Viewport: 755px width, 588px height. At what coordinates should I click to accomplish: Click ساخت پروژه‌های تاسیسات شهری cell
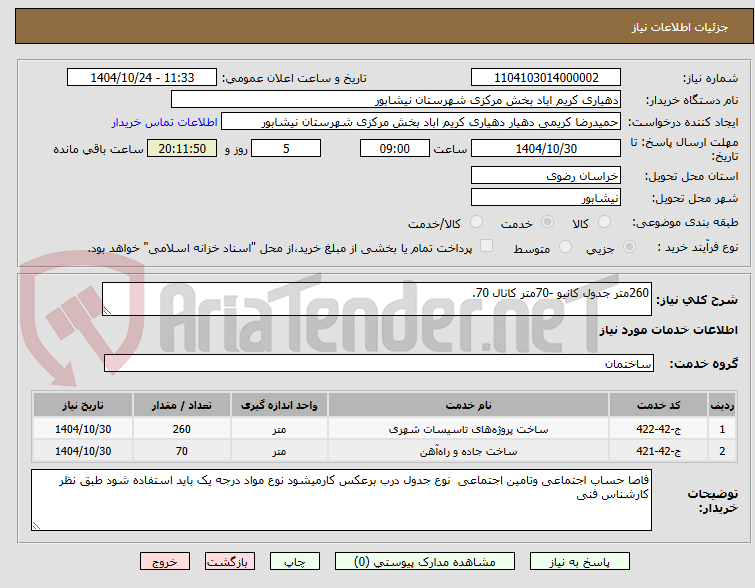tap(468, 429)
